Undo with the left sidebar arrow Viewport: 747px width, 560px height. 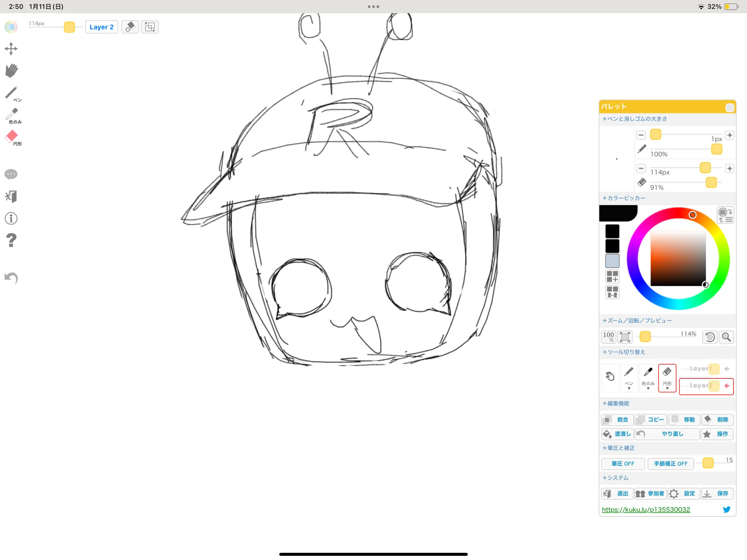coord(11,278)
